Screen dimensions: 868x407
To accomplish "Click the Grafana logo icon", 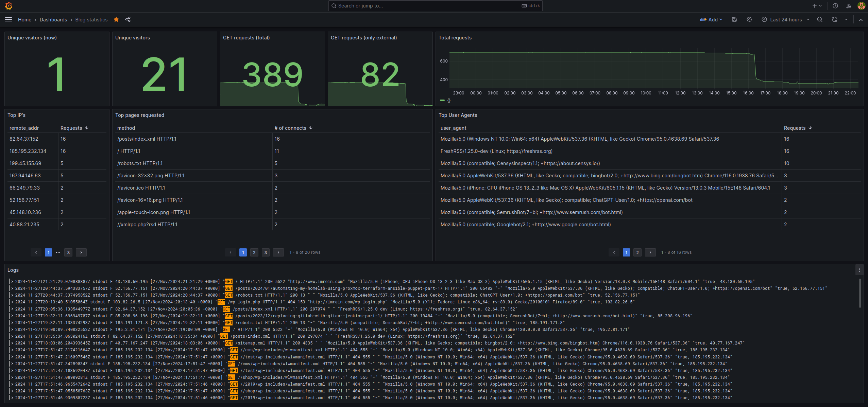I will click(x=8, y=6).
